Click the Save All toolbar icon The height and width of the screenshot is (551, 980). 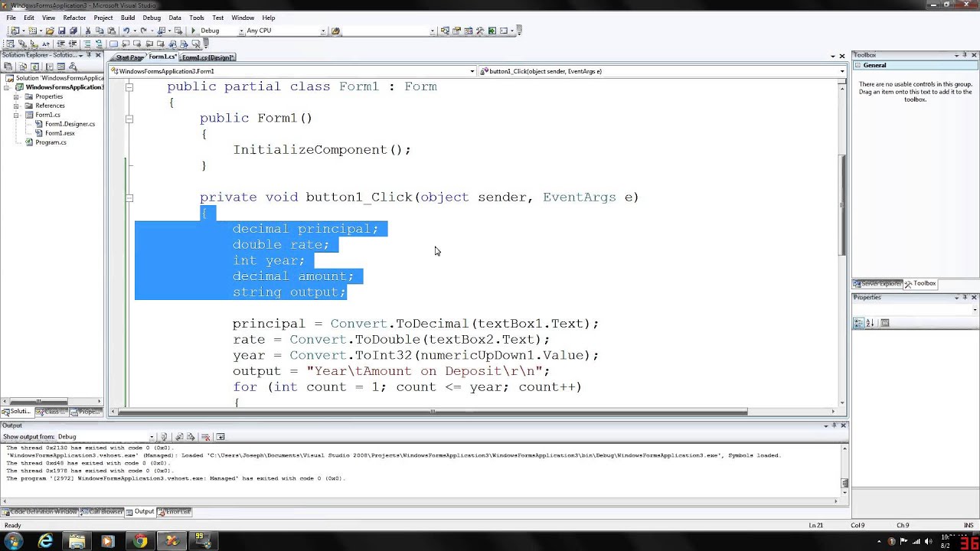click(x=73, y=31)
